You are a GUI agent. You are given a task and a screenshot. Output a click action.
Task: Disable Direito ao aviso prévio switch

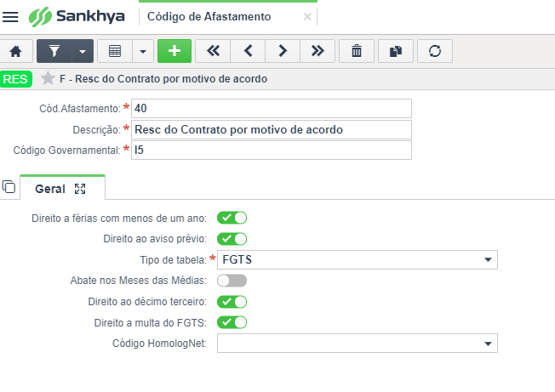tap(232, 239)
